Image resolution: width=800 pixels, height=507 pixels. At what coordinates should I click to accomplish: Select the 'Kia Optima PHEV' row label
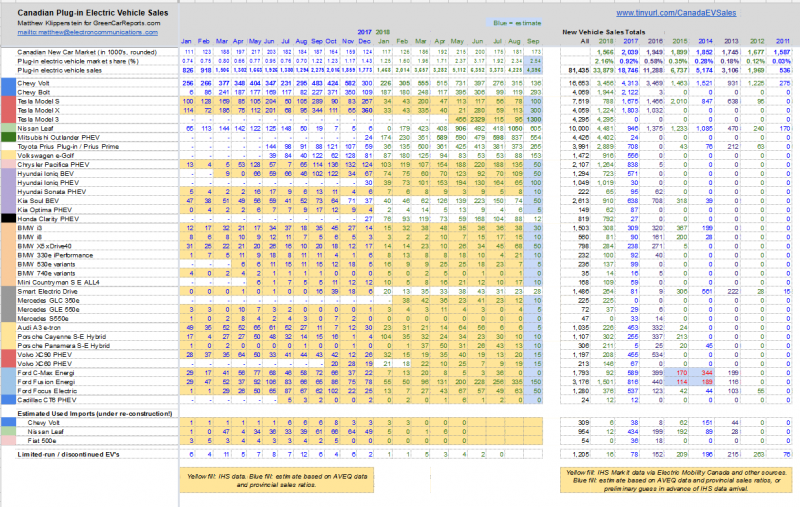click(44, 210)
